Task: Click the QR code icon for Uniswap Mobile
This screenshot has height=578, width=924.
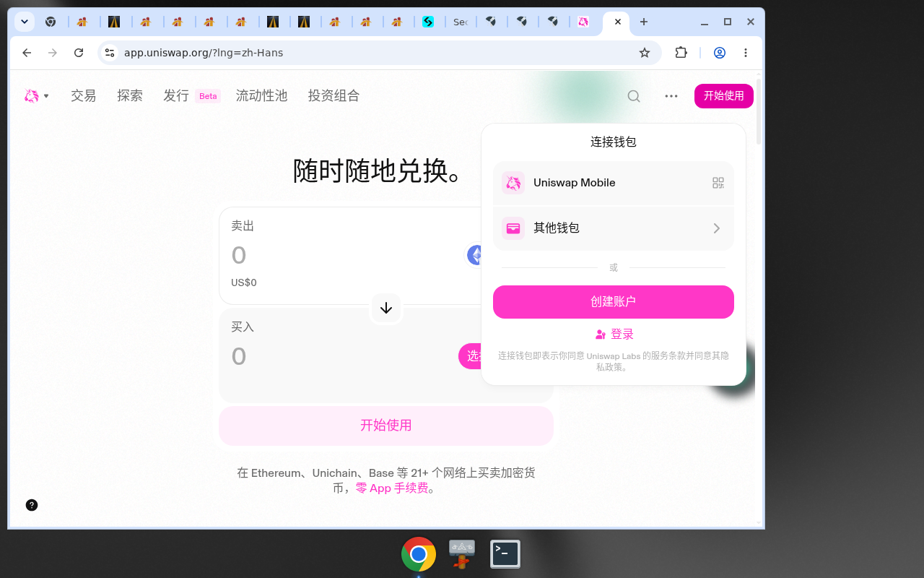Action: (x=718, y=183)
